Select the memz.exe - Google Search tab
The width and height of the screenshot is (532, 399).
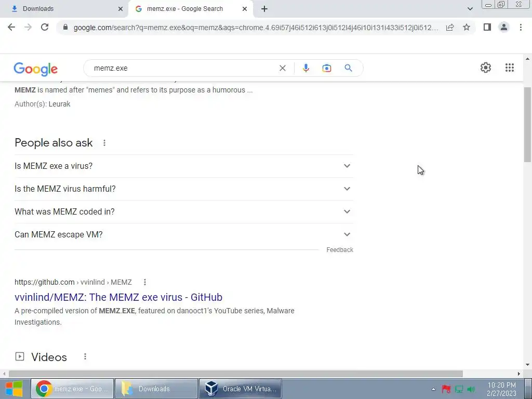click(190, 9)
